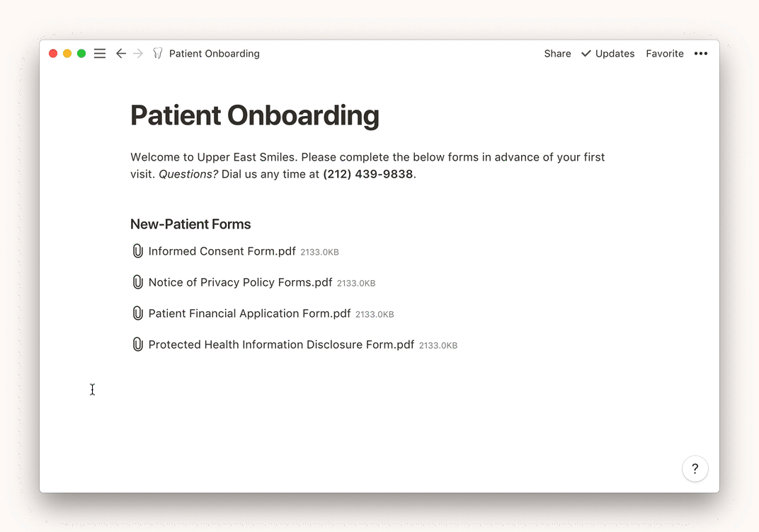Click the New-Patient Forms subheading
The image size is (759, 532).
[x=190, y=224]
